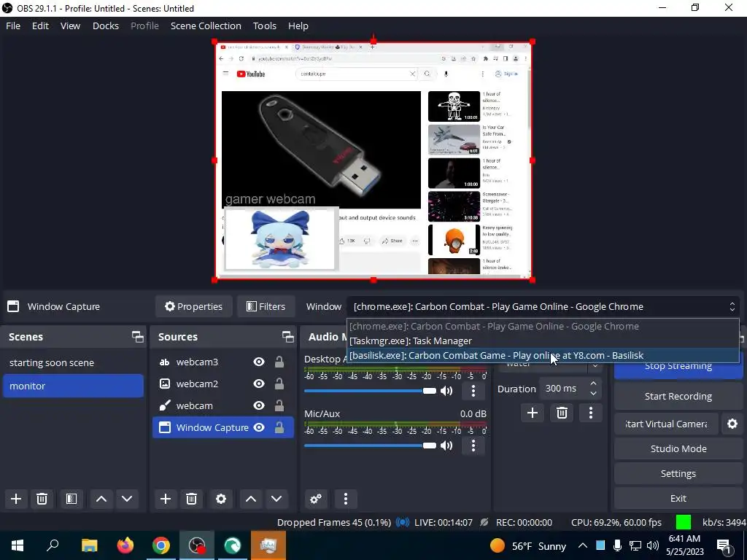This screenshot has height=560, width=747.
Task: Open Mic/Aux three-dot options
Action: pyautogui.click(x=473, y=446)
